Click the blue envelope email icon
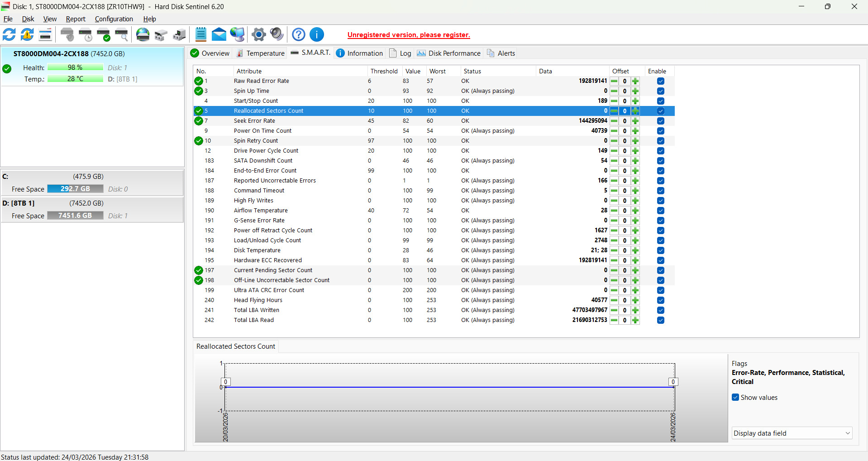 coord(219,34)
